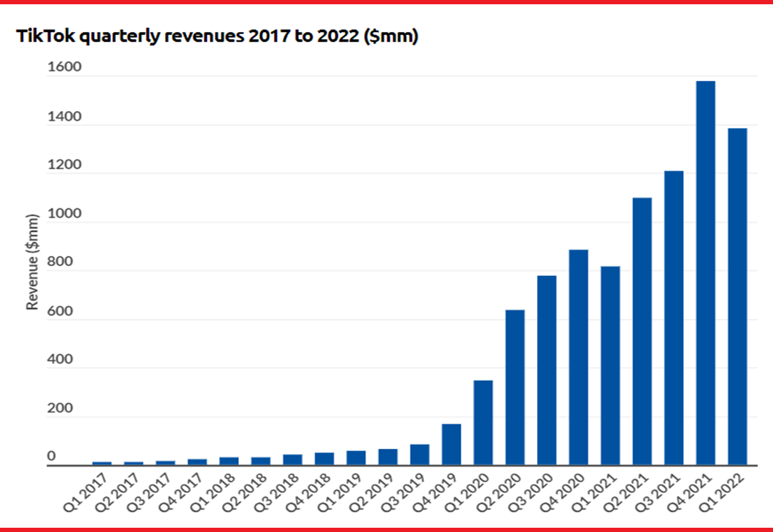Select the Q3 2019 revenue bar
The height and width of the screenshot is (532, 773).
420,454
